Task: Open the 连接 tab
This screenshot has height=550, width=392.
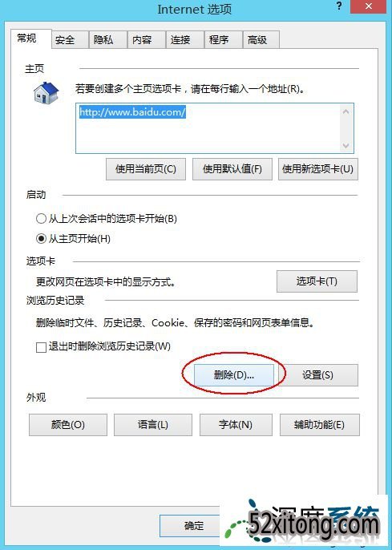Action: pyautogui.click(x=185, y=39)
